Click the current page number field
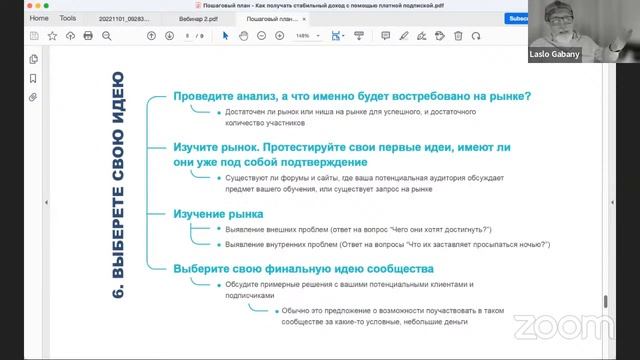 (187, 36)
